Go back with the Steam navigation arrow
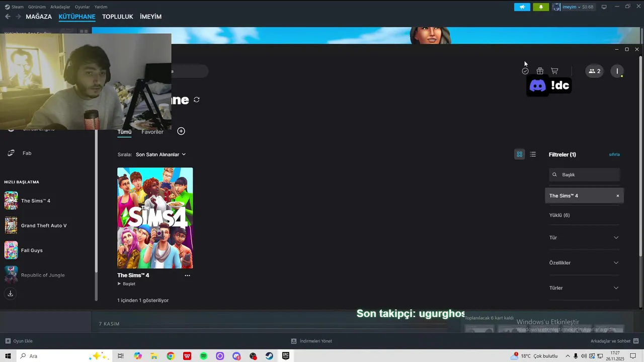Viewport: 644px width, 362px height. click(8, 17)
